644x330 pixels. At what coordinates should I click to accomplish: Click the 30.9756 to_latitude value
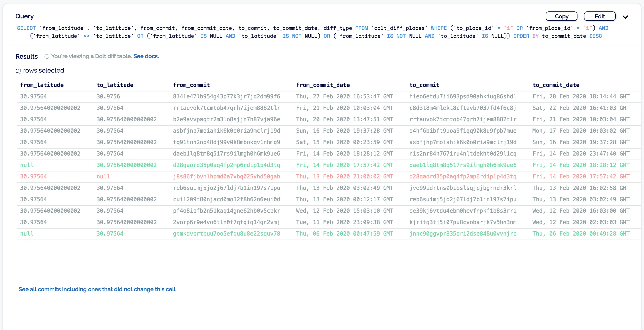pos(108,97)
